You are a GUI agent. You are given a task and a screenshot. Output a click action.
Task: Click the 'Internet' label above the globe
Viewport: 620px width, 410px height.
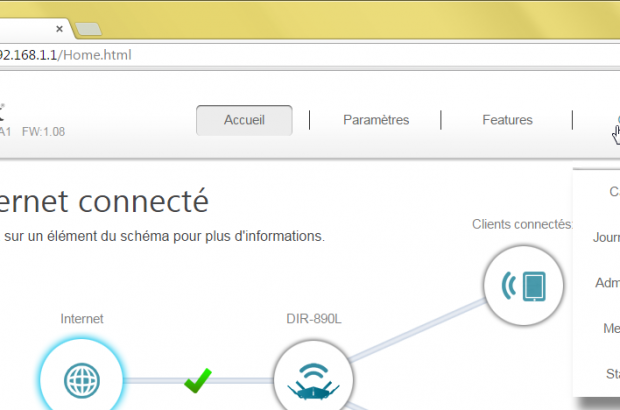[81, 319]
